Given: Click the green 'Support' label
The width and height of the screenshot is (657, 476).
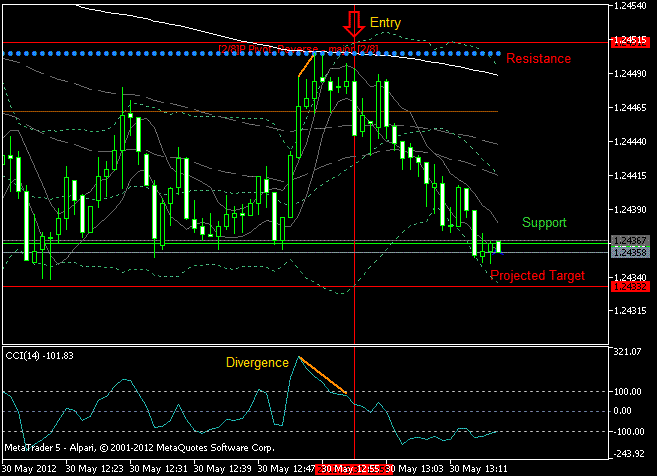Looking at the screenshot, I should coord(544,222).
